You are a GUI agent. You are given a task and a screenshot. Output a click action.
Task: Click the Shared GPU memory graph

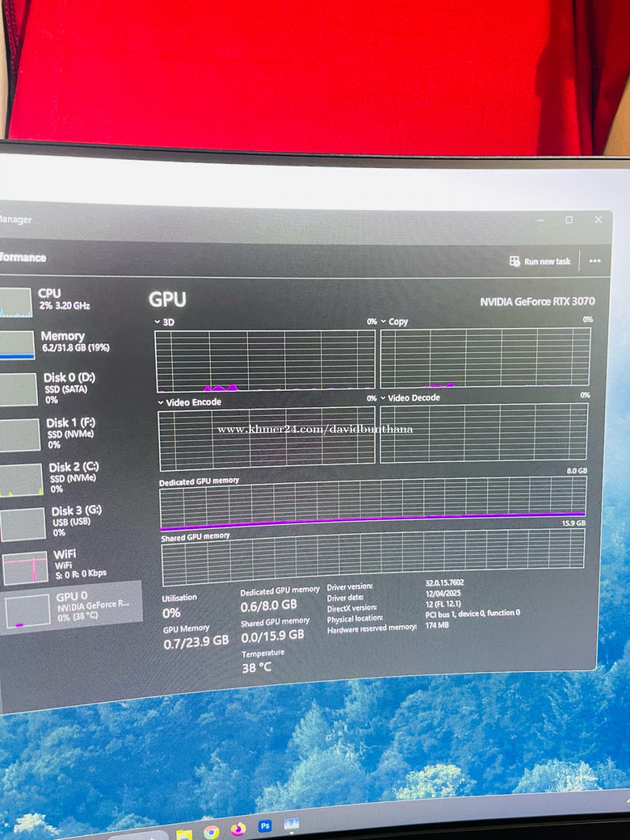(x=373, y=557)
